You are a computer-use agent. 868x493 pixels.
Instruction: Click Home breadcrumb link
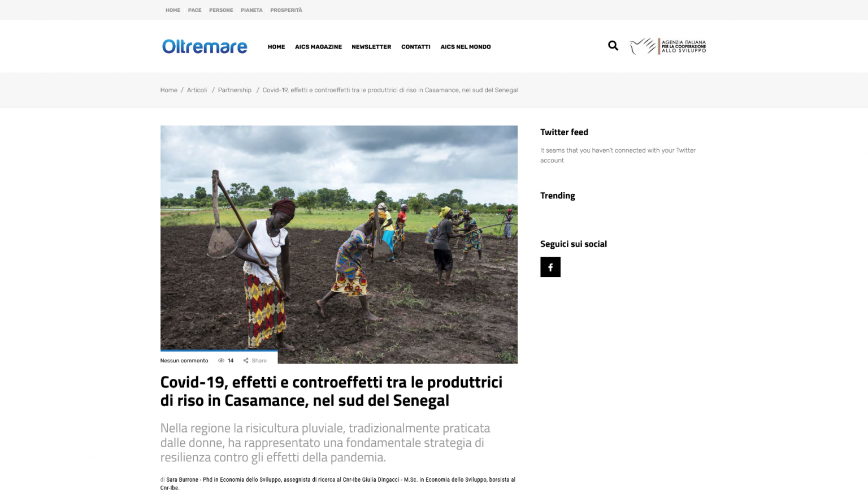169,90
